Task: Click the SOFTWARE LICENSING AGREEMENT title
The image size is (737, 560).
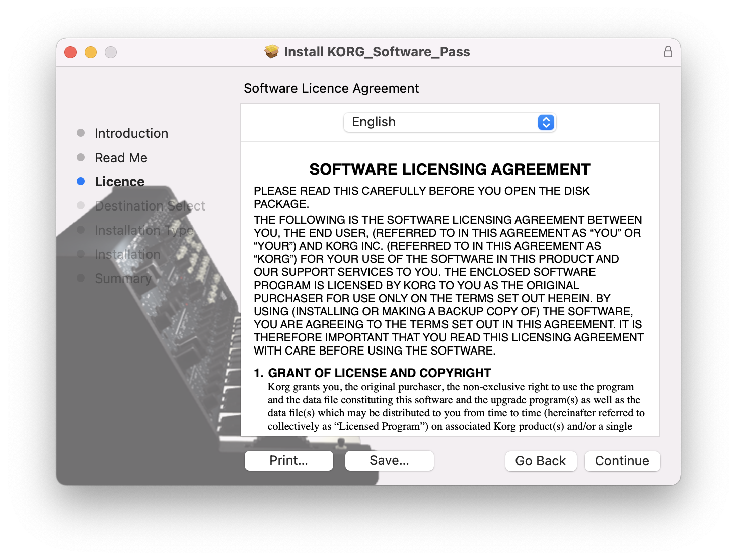Action: click(x=450, y=169)
